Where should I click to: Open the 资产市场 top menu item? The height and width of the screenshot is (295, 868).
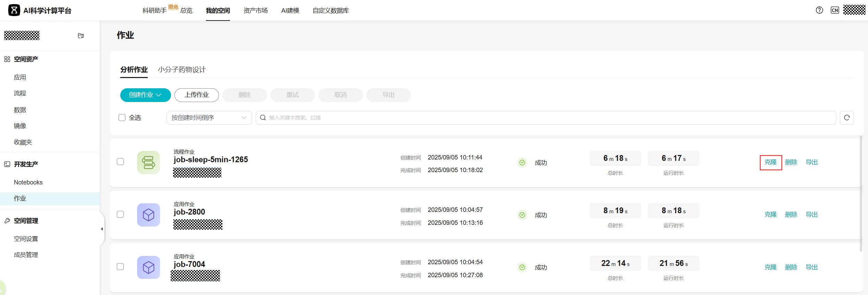coord(255,11)
